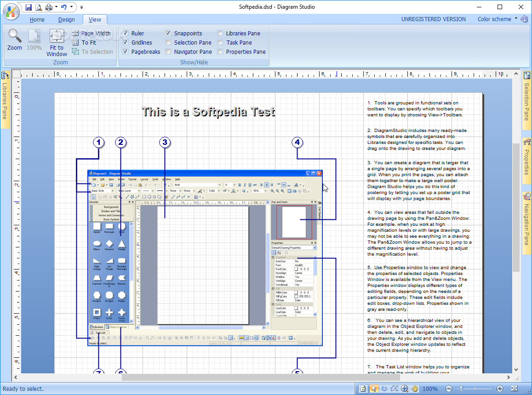Click the Selection Pane icon at the right edge
532x395 pixels.
[x=527, y=75]
